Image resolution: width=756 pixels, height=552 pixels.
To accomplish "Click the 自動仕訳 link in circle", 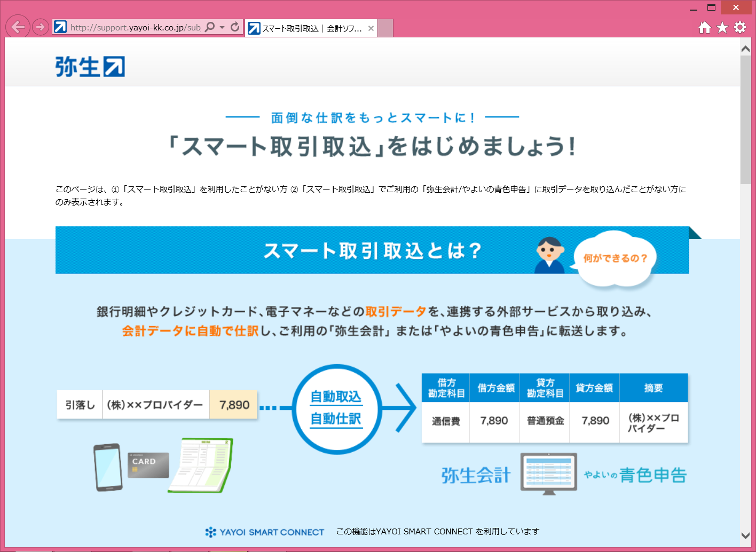I will (x=336, y=419).
